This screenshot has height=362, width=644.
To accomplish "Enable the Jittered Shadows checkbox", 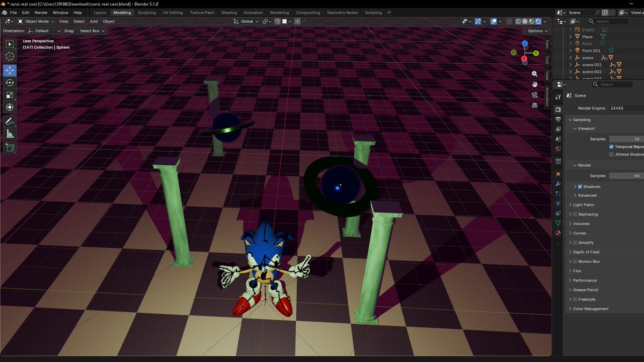I will pos(611,154).
